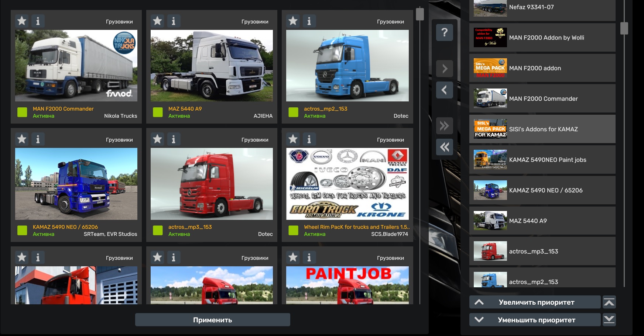The width and height of the screenshot is (644, 336).
Task: Click the PAINTJOB card thumbnail image
Action: pyautogui.click(x=347, y=285)
